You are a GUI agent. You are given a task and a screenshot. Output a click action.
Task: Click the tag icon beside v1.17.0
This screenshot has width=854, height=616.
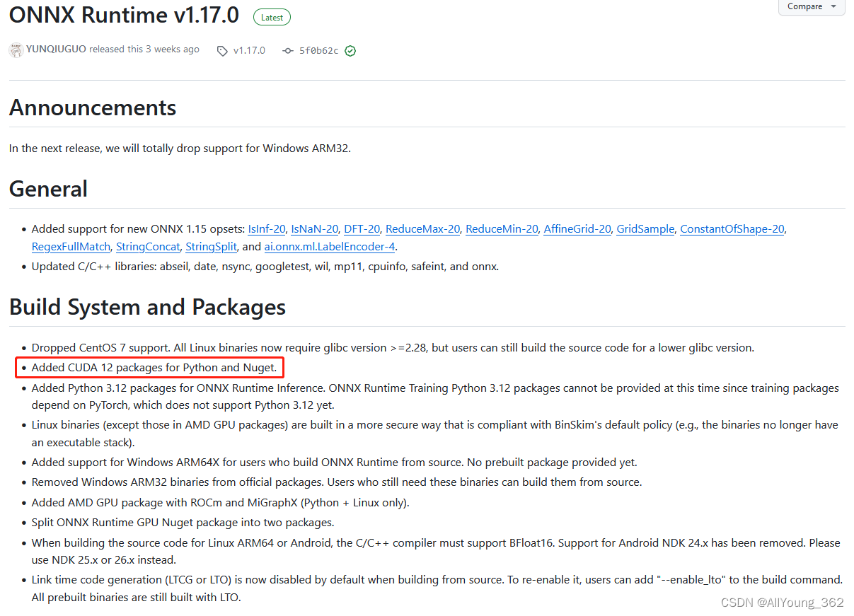click(x=221, y=50)
